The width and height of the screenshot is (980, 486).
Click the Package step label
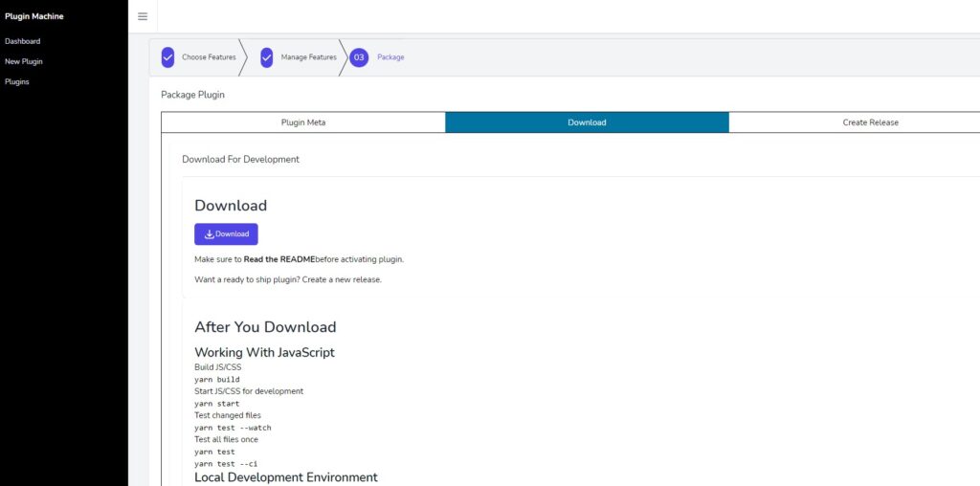point(390,57)
